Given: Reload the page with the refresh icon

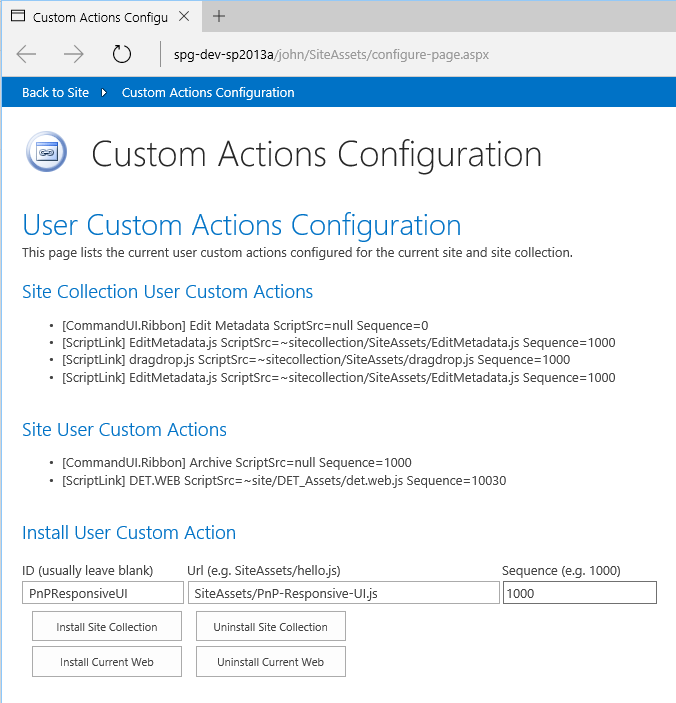Looking at the screenshot, I should tap(122, 54).
